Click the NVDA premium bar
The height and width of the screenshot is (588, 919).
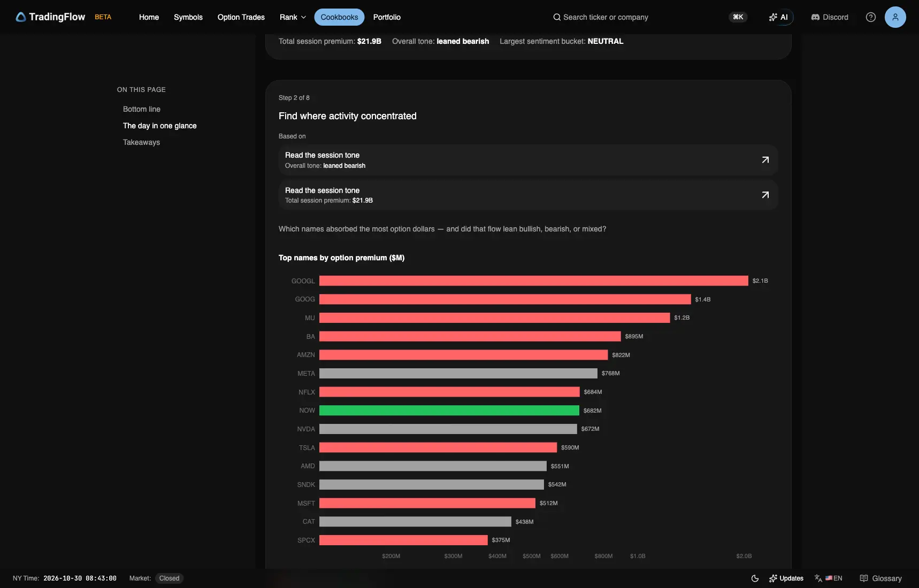pos(448,429)
